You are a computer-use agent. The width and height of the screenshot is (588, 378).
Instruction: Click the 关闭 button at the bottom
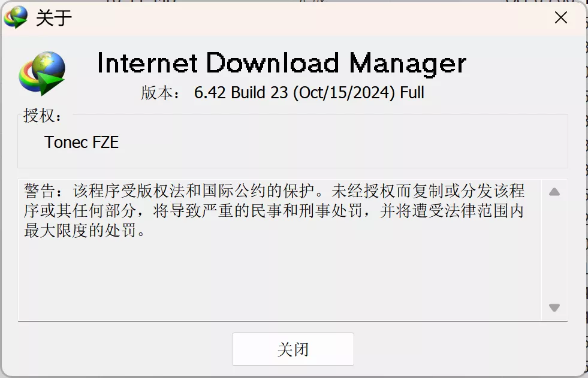point(293,349)
